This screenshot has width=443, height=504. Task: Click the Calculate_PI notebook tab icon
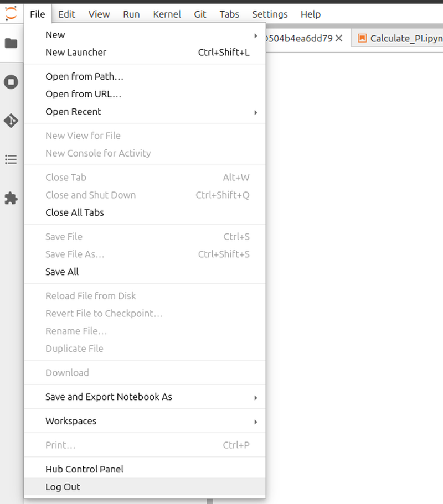click(x=363, y=38)
